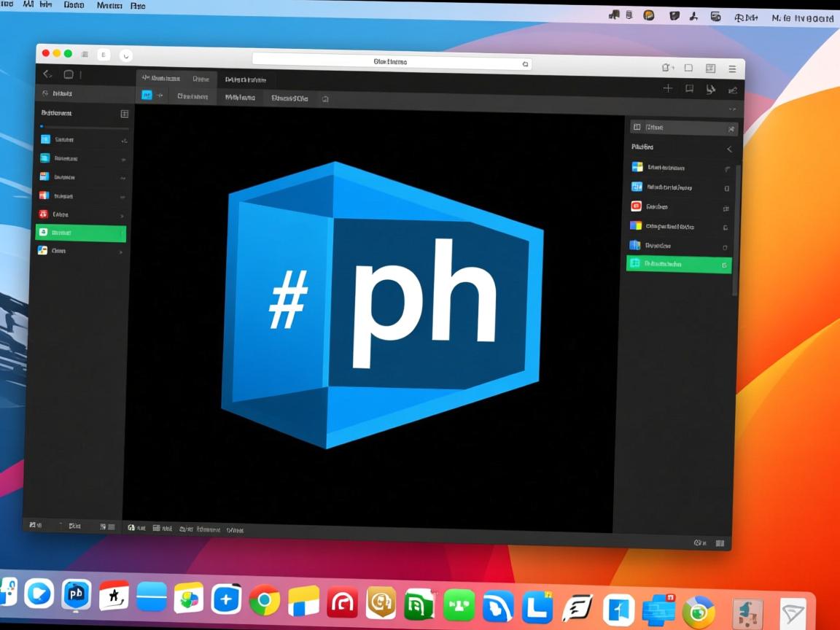Click the bookmark flag icon in the toolbar
Viewport: 840px width, 630px height.
pyautogui.click(x=688, y=88)
